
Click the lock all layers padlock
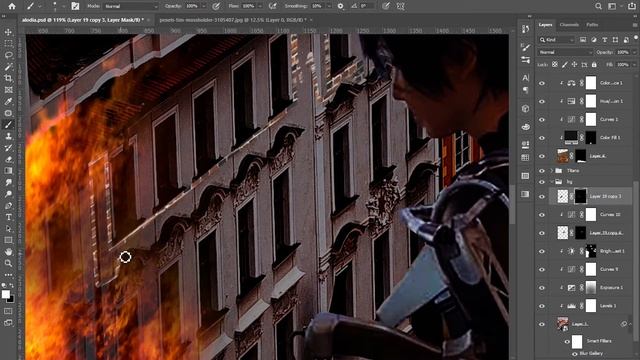tap(594, 64)
